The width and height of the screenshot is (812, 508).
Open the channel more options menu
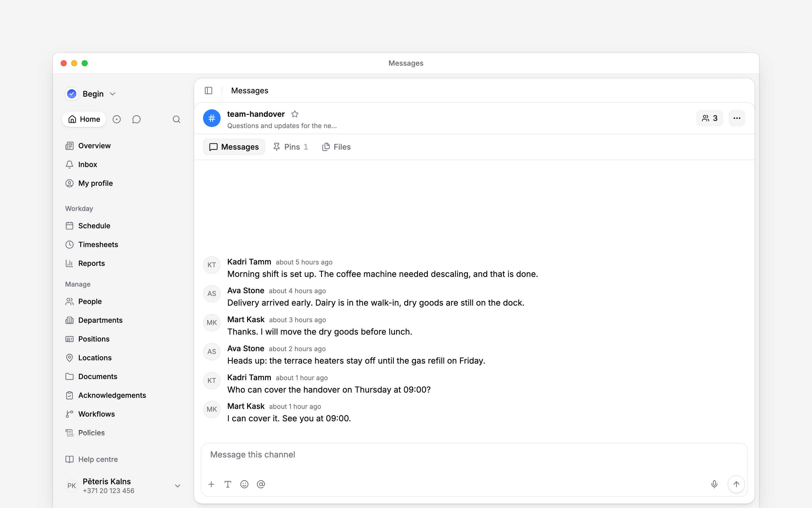coord(737,118)
